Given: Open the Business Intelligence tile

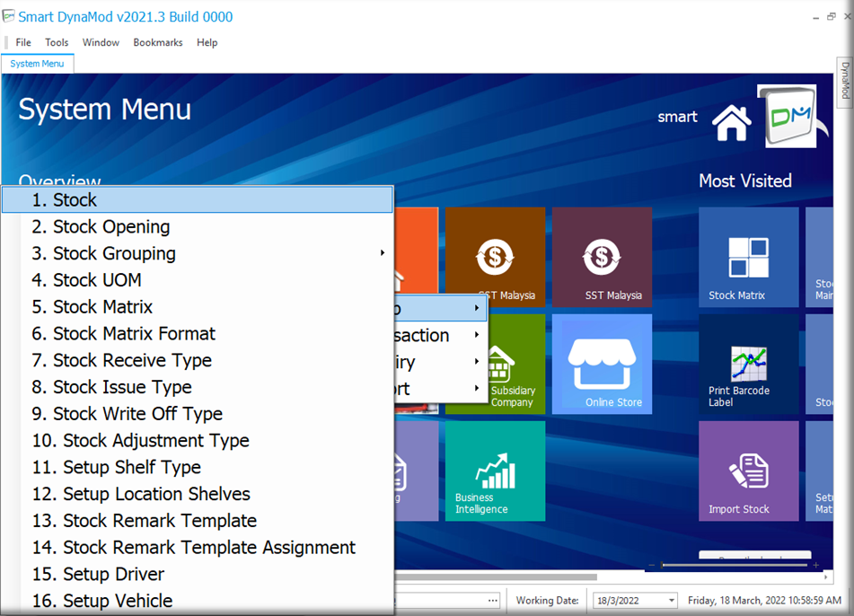Looking at the screenshot, I should 495,471.
